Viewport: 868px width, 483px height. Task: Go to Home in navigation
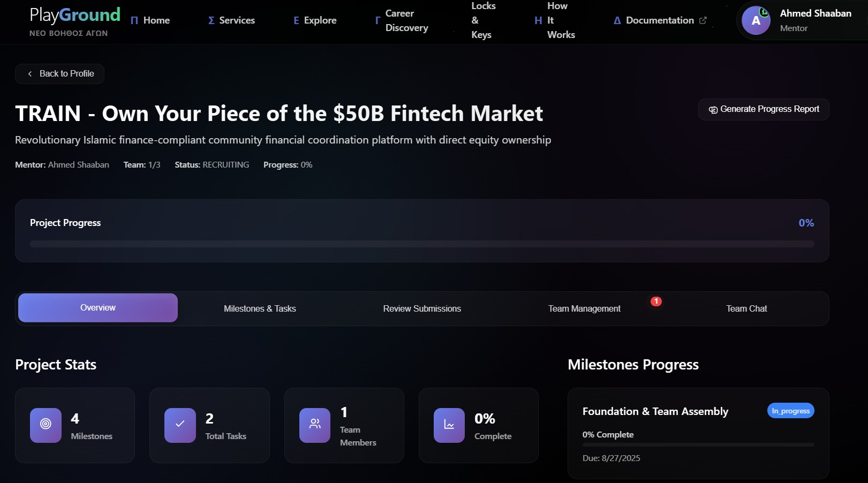150,20
